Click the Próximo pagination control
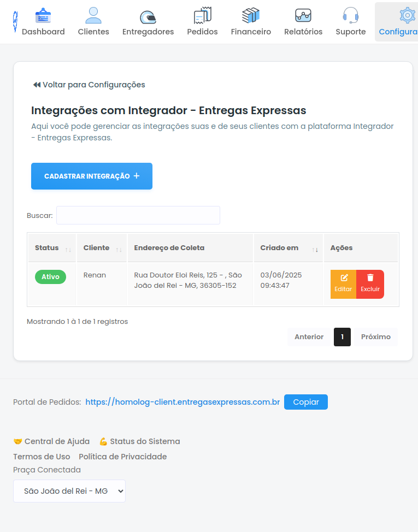Screen dimensions: 418x532 375,336
